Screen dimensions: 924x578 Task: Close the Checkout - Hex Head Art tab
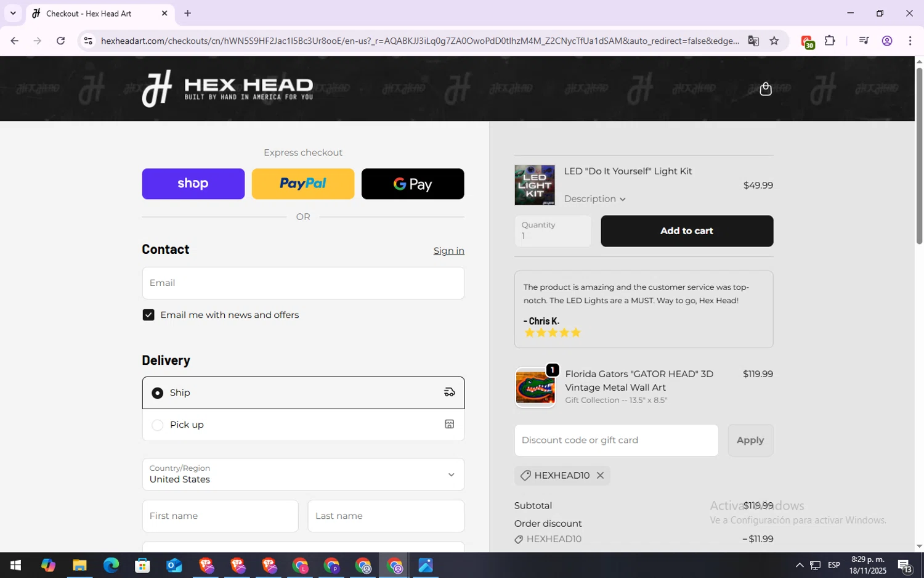[x=164, y=13]
